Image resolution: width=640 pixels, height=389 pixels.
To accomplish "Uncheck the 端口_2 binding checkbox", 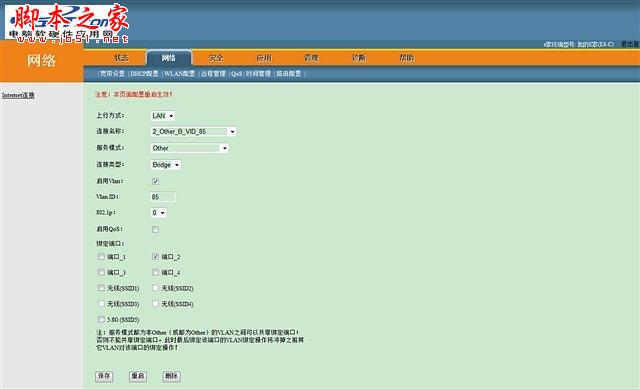I will pyautogui.click(x=156, y=257).
